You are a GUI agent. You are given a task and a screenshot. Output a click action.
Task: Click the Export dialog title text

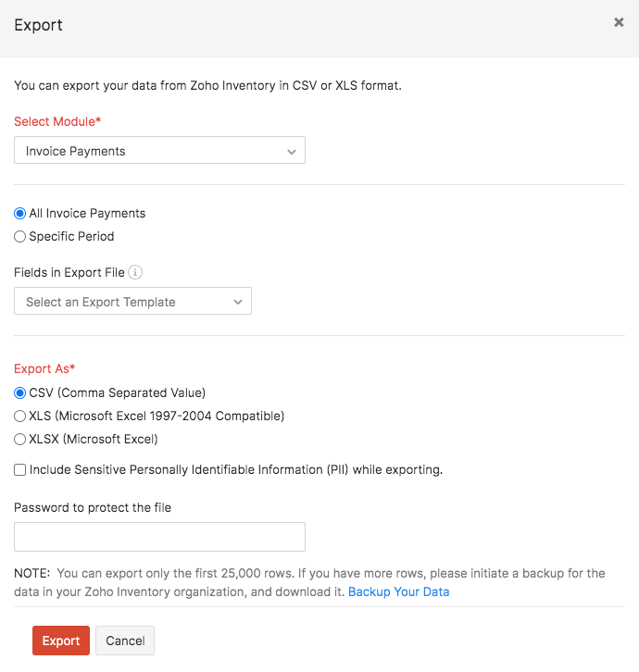[x=39, y=25]
